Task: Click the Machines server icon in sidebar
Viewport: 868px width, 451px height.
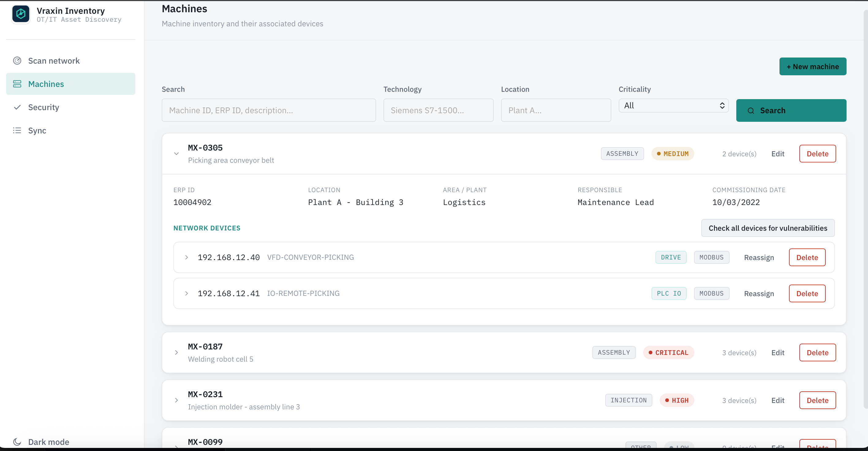Action: coord(17,84)
